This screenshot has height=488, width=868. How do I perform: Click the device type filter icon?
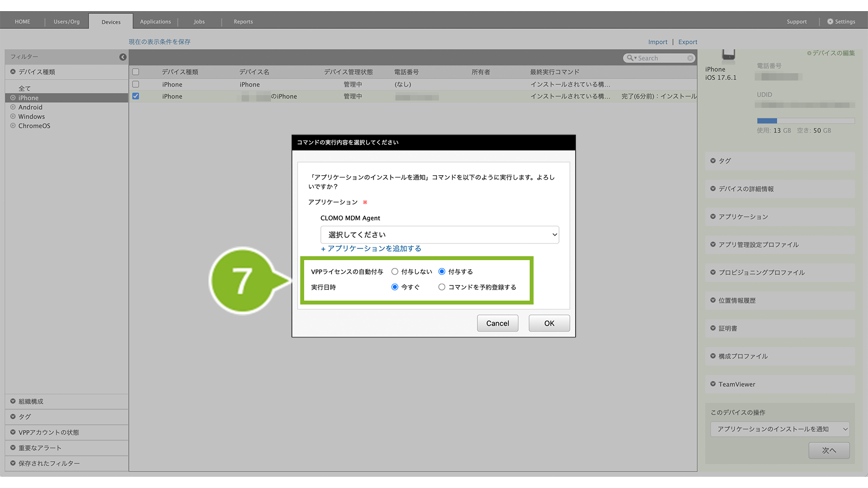point(13,72)
